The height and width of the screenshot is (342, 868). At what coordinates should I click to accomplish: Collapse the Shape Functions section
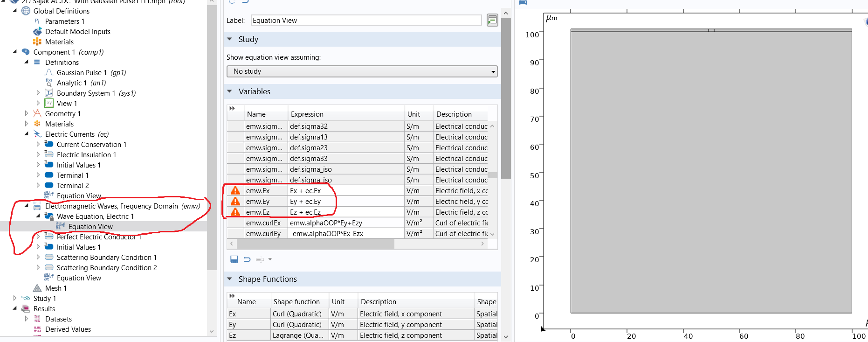pos(230,279)
